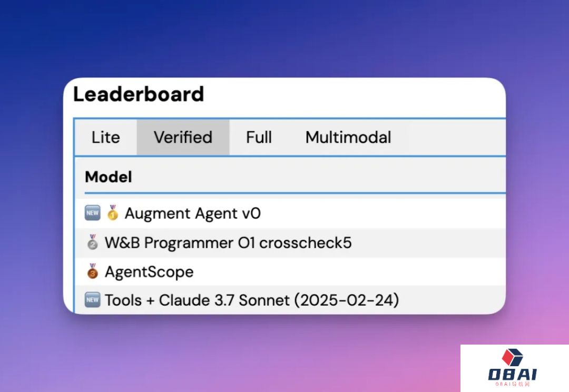The image size is (569, 392).
Task: Select "W&B Programmer O1 crosscheck5" entry
Action: (x=228, y=243)
